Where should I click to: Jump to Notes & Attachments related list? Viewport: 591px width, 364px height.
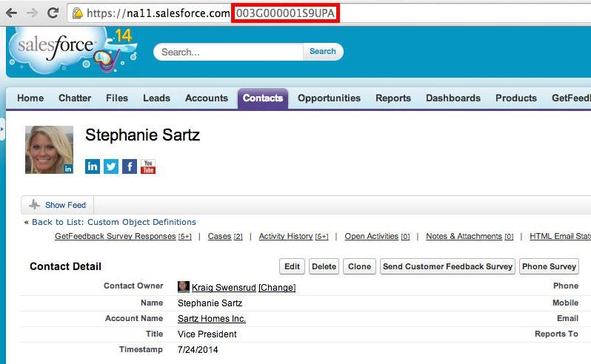(x=470, y=236)
